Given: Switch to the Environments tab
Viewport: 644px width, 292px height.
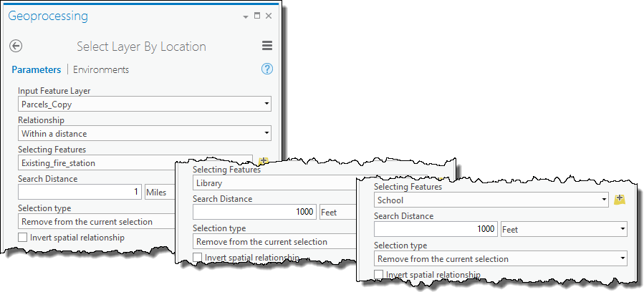Looking at the screenshot, I should coord(101,69).
